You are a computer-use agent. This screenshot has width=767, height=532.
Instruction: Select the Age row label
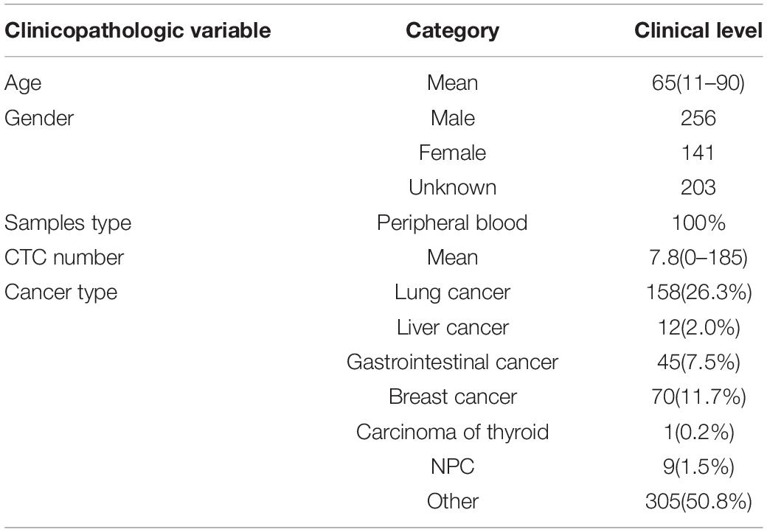(x=23, y=83)
